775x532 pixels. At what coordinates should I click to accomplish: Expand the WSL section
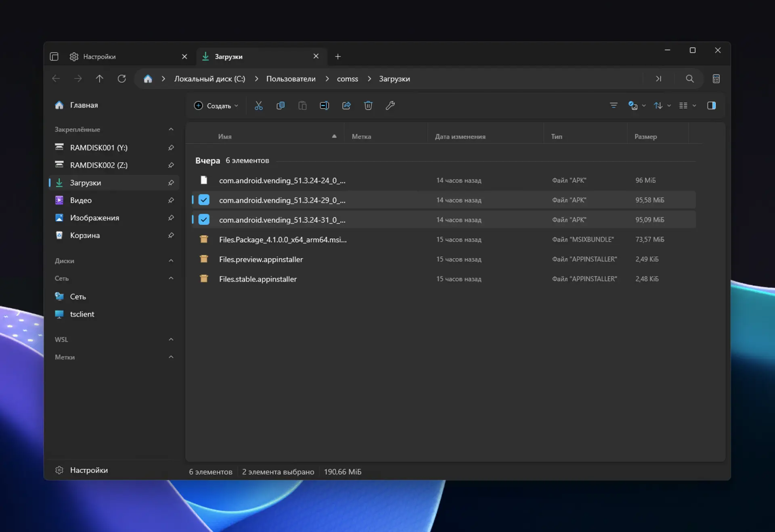point(171,340)
